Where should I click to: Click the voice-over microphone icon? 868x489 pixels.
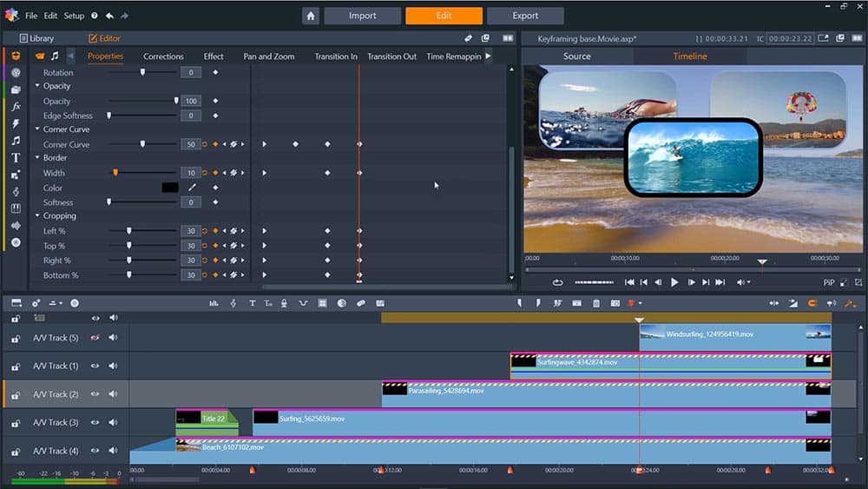tap(284, 303)
